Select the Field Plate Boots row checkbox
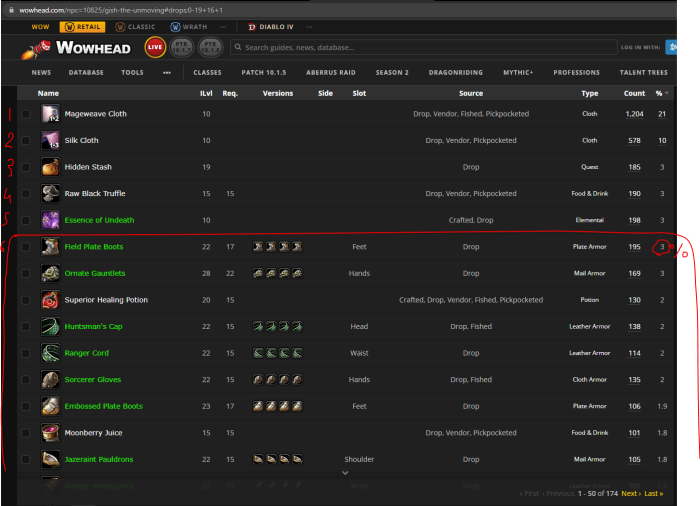Screen dimensions: 700x506 tap(25, 247)
